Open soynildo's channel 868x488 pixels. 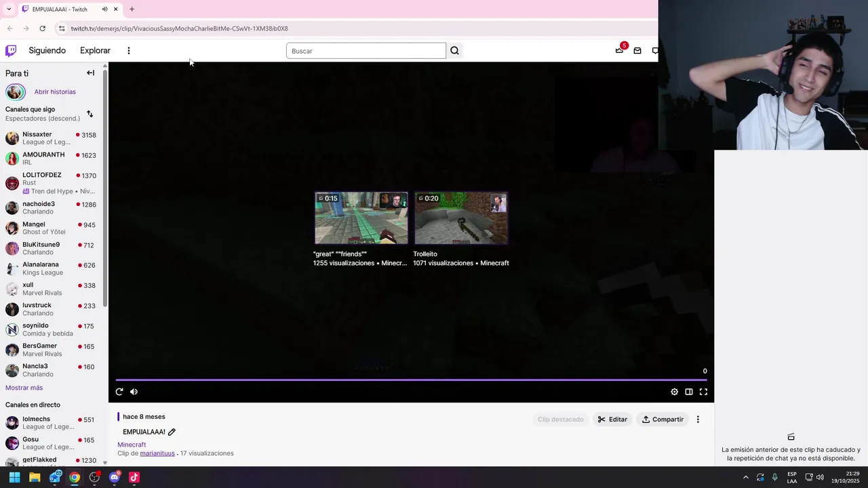[x=51, y=329]
